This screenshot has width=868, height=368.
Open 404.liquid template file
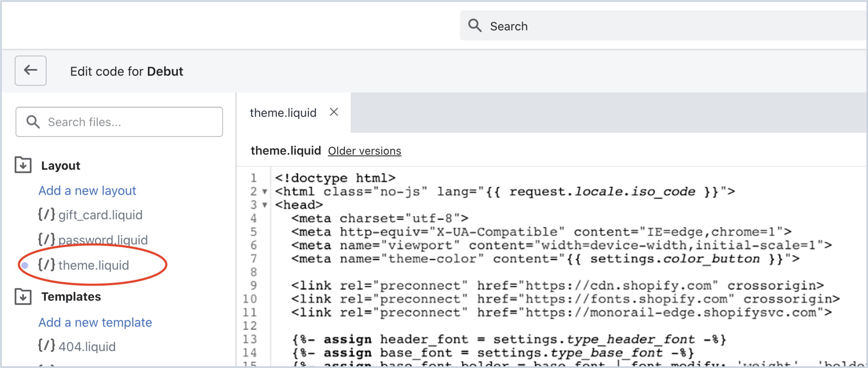click(x=87, y=347)
